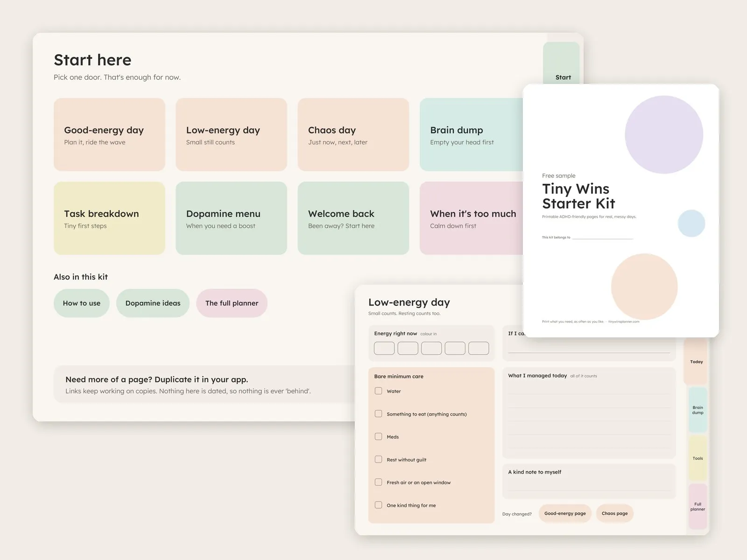Click the Tiny Wins Starter Kit title

pos(578,196)
